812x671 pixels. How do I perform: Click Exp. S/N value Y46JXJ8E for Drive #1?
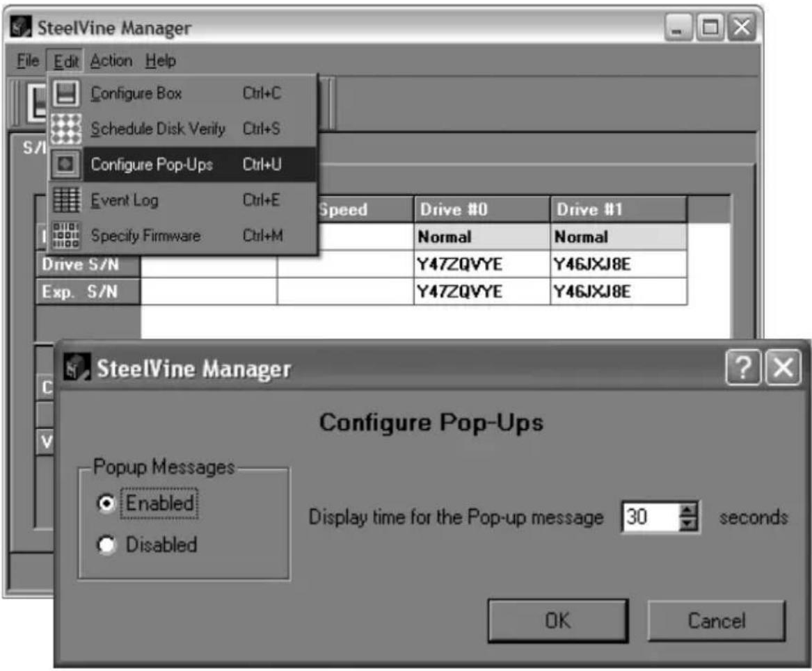[x=619, y=292]
